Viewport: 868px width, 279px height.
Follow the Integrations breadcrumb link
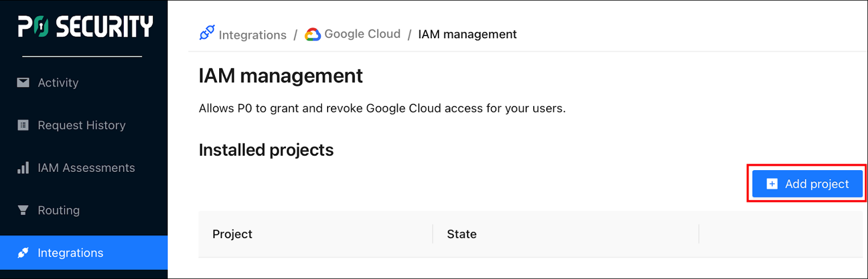(x=252, y=35)
